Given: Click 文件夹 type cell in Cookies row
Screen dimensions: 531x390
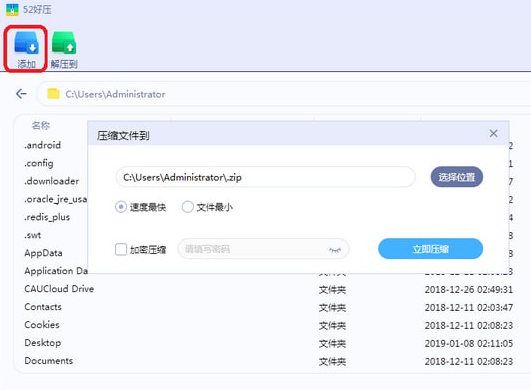Looking at the screenshot, I should [332, 325].
